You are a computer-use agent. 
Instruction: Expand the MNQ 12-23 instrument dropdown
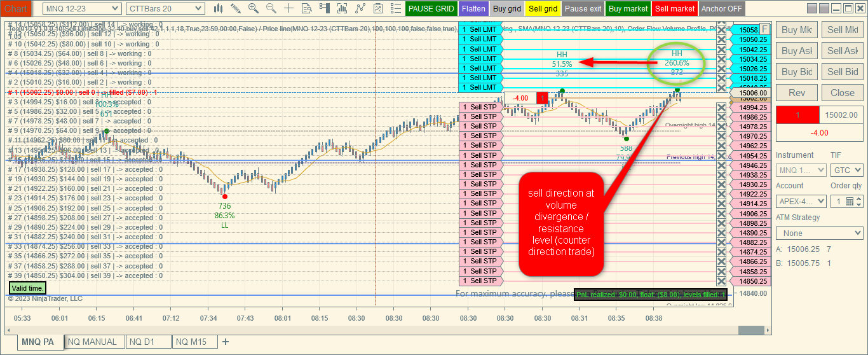(82, 8)
